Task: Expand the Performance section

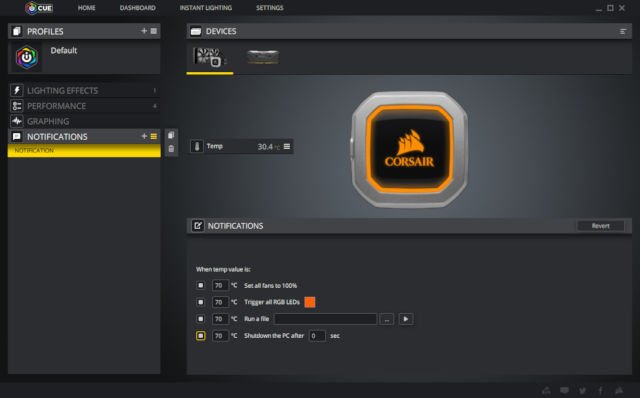Action: tap(84, 106)
